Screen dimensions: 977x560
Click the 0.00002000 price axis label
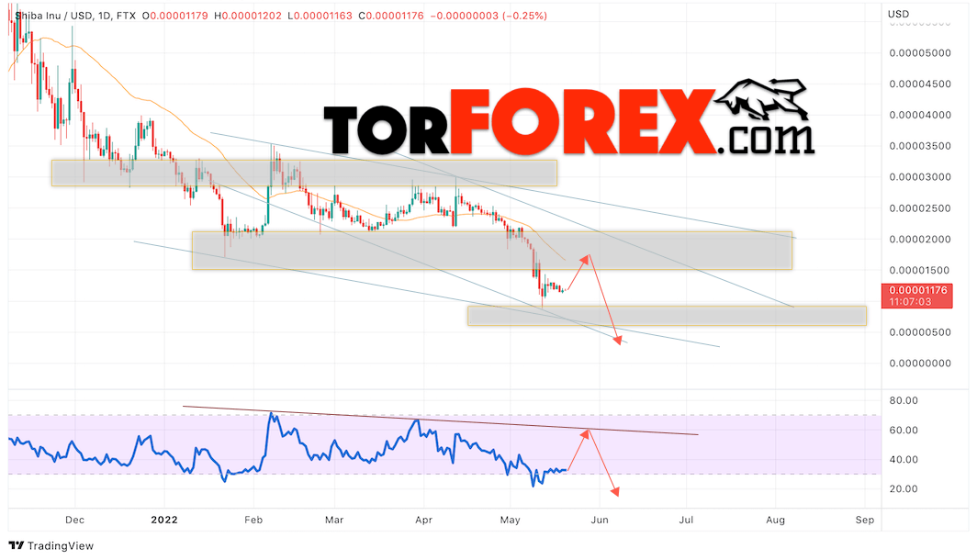(x=920, y=240)
